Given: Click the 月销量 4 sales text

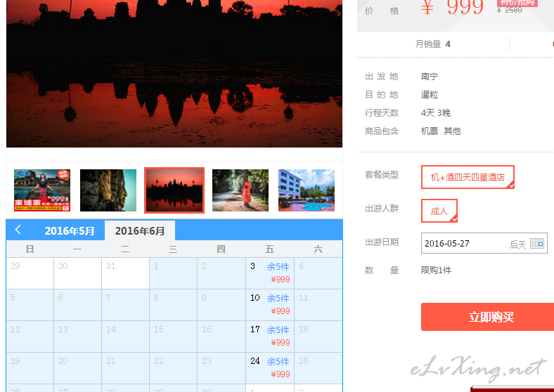Looking at the screenshot, I should (433, 44).
